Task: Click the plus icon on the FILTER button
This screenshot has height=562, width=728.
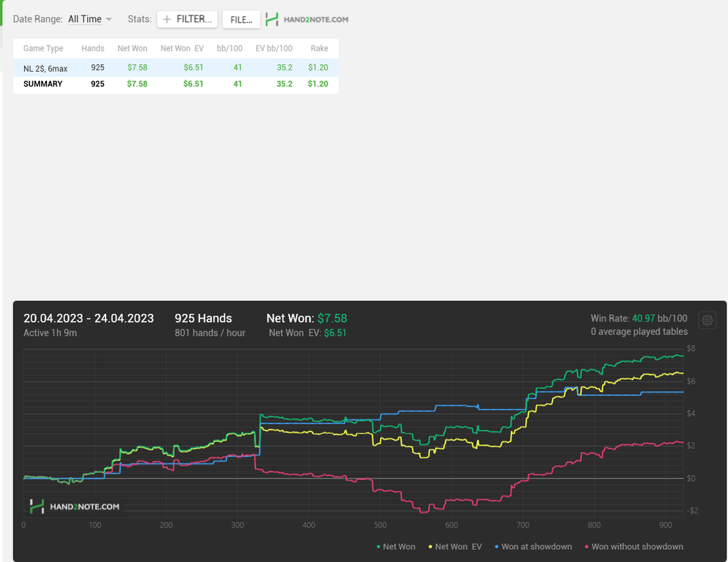Action: 167,20
